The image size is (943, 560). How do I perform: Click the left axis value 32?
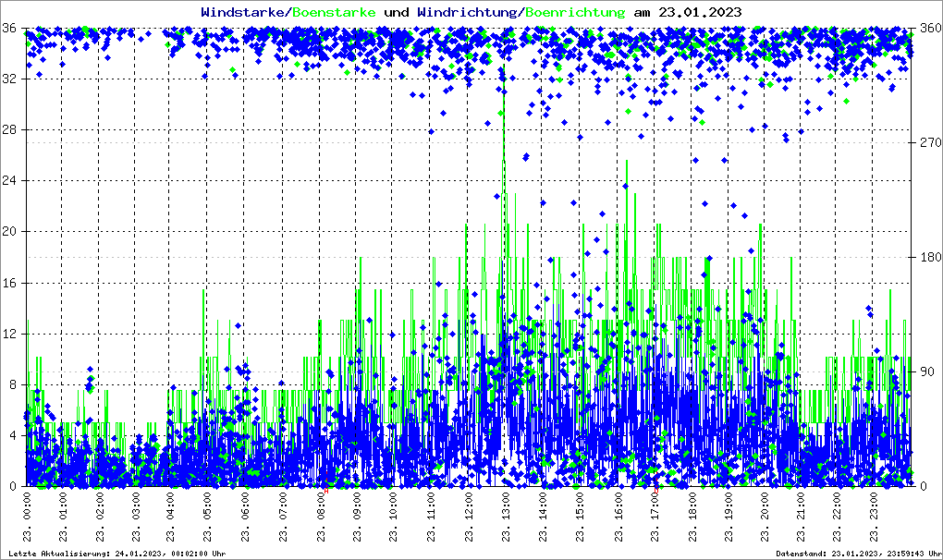9,79
